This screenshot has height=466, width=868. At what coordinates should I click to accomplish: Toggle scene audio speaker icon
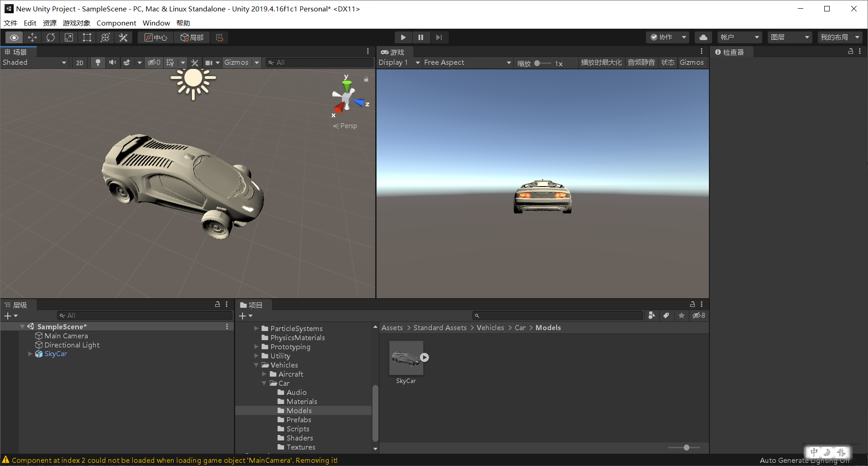pyautogui.click(x=112, y=62)
